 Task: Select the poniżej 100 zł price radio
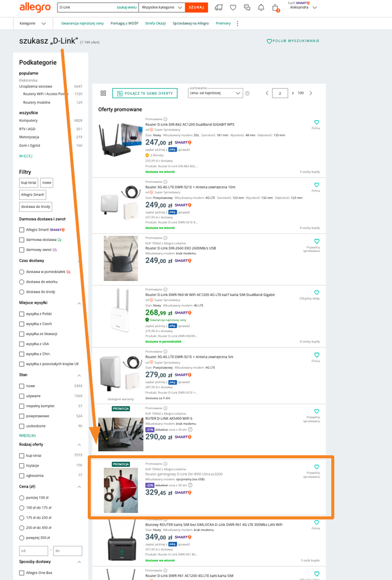tap(21, 498)
